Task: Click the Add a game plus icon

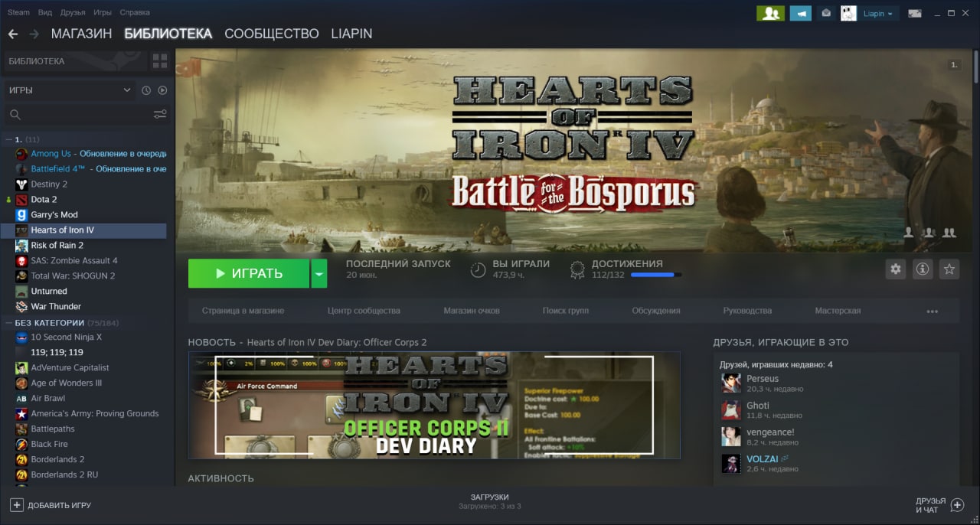Action: (16, 505)
